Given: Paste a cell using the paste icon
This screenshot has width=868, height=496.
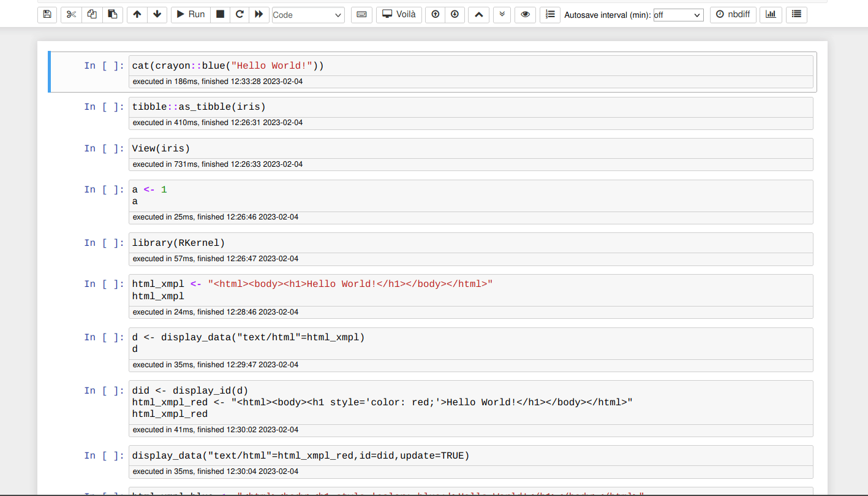Looking at the screenshot, I should (113, 14).
